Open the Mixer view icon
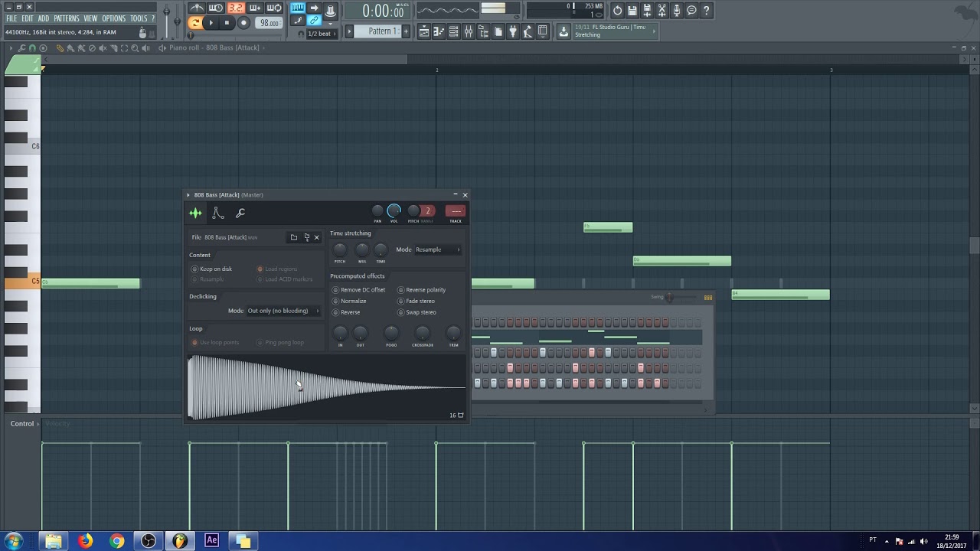Image resolution: width=980 pixels, height=551 pixels. [x=469, y=31]
